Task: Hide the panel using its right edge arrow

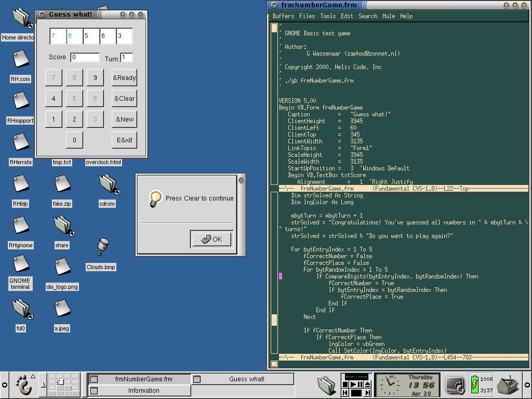Action: click(527, 385)
